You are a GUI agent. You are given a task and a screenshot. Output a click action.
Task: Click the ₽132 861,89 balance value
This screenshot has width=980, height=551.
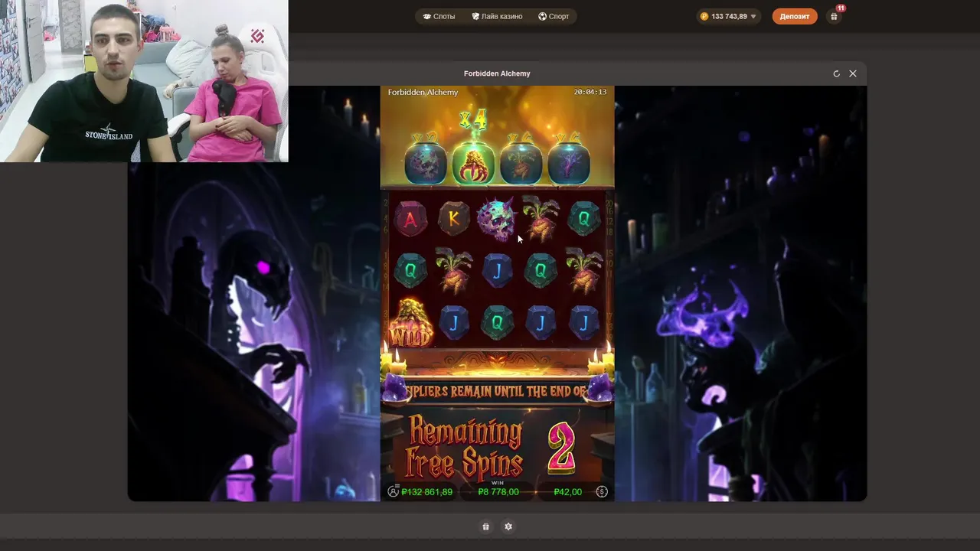427,492
